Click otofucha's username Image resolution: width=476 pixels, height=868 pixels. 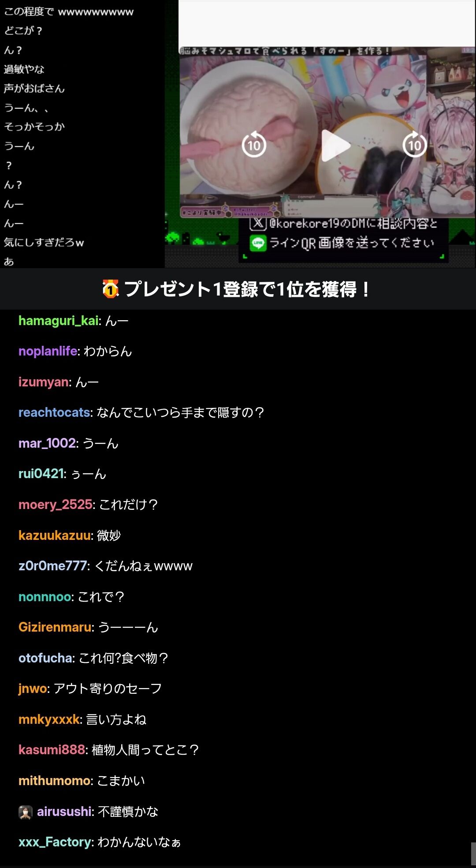point(45,658)
